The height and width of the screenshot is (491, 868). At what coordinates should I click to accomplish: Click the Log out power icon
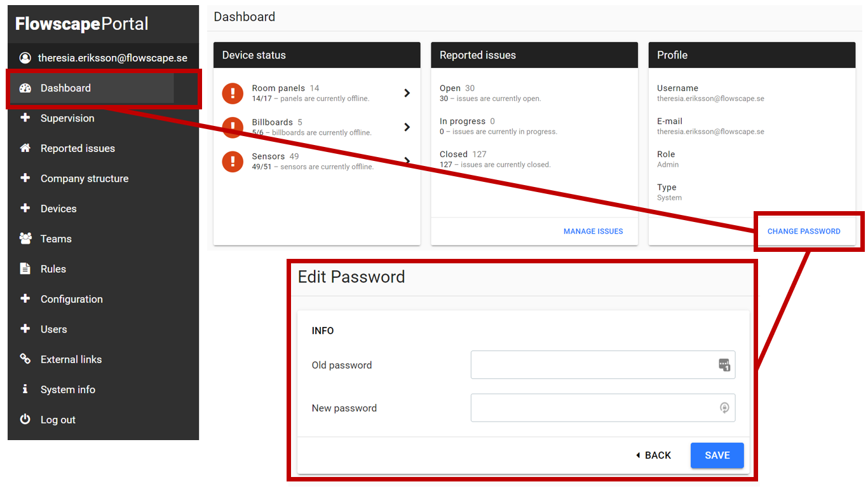[25, 419]
